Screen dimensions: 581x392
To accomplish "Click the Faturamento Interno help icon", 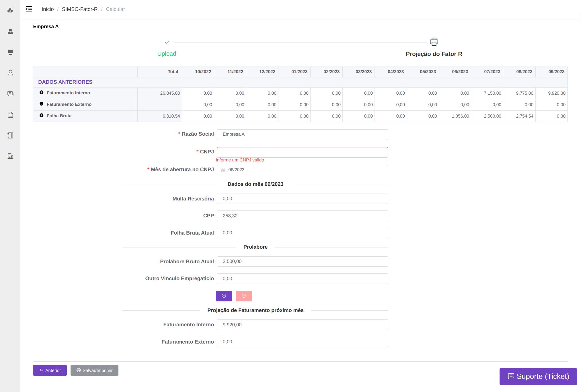I will click(x=42, y=92).
